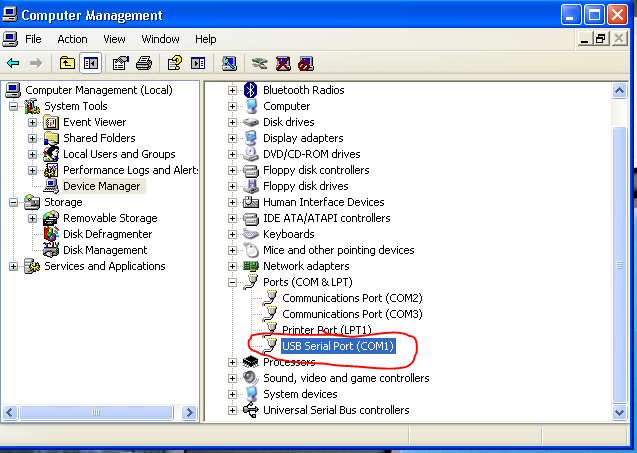Screen dimensions: 637x453
Task: Expand the Event Viewer node
Action: 32,122
